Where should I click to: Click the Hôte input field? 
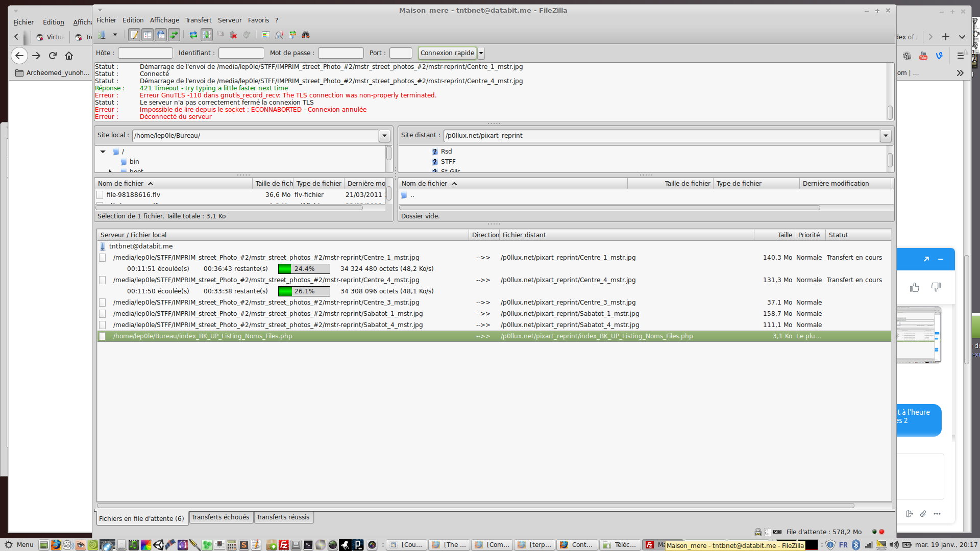pos(145,53)
